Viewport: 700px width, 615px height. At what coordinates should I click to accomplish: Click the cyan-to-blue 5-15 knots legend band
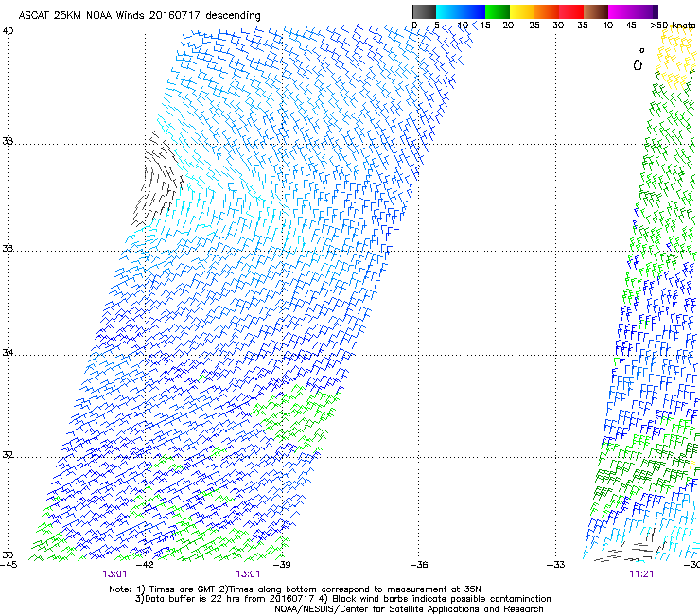coord(461,11)
